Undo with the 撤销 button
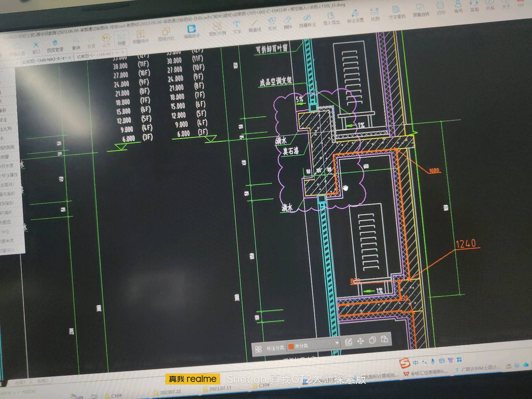The image size is (532, 399). click(x=76, y=44)
